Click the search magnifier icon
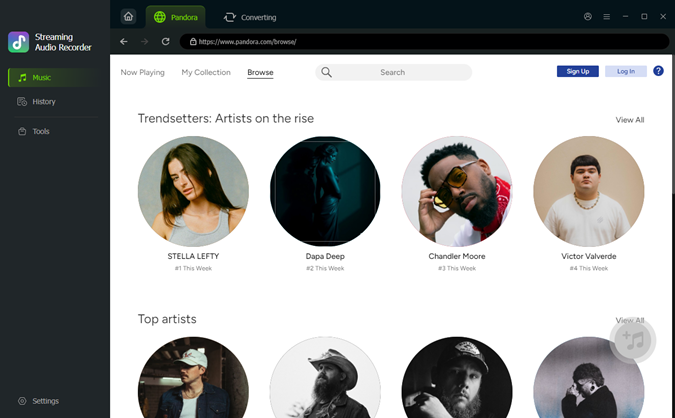 (327, 72)
